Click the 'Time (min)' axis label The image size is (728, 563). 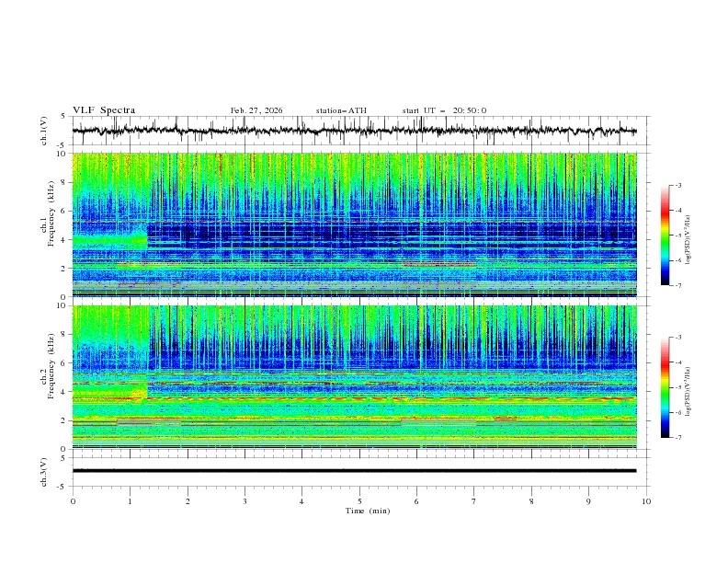368,511
